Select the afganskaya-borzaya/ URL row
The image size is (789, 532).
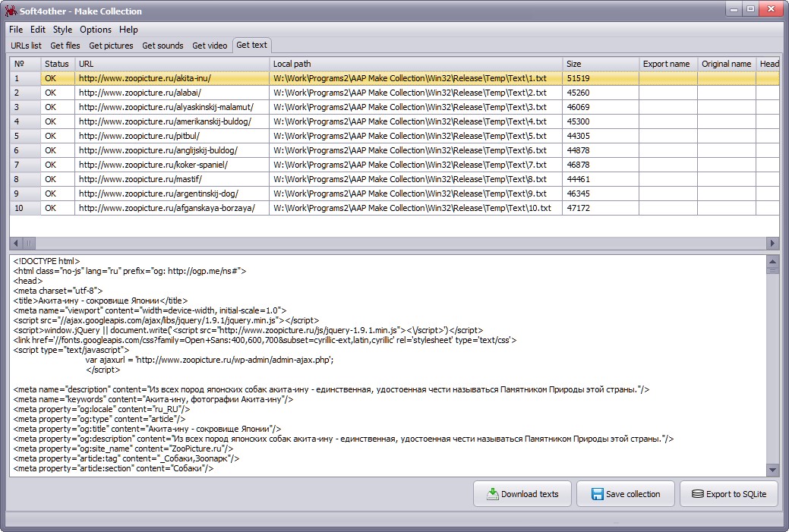coord(395,208)
